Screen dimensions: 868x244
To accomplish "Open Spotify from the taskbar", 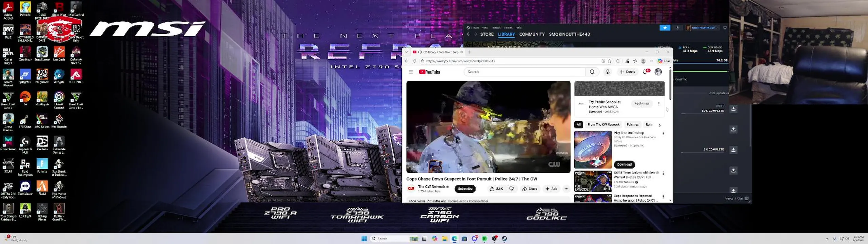I will [484, 239].
